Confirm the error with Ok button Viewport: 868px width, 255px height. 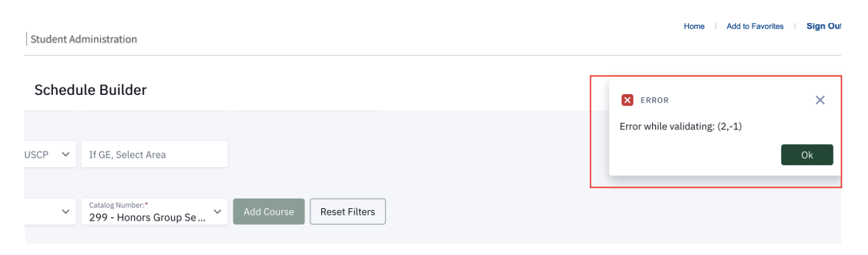pos(807,155)
